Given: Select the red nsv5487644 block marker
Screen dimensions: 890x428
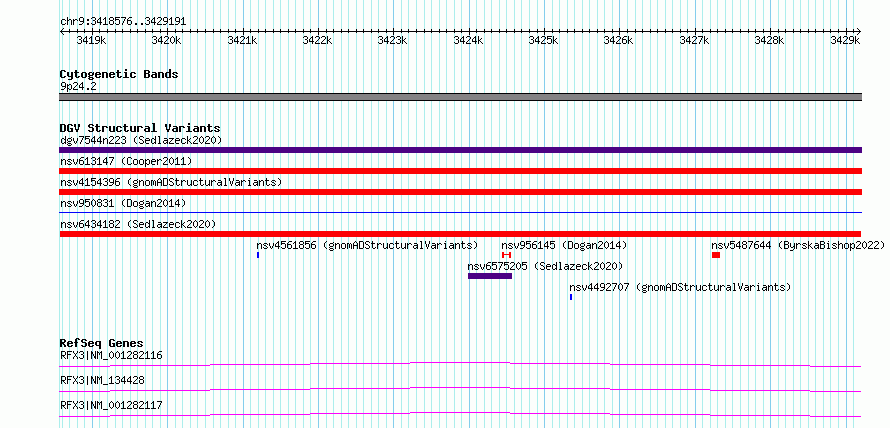Looking at the screenshot, I should [x=716, y=255].
